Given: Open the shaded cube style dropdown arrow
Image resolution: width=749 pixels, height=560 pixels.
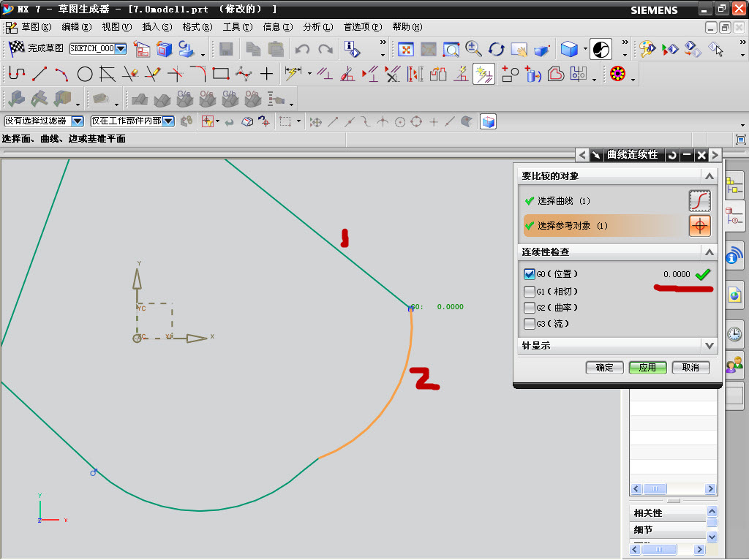Looking at the screenshot, I should [585, 49].
